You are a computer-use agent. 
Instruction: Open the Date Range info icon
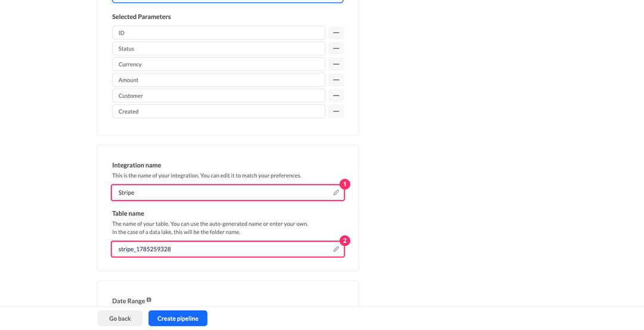148,300
